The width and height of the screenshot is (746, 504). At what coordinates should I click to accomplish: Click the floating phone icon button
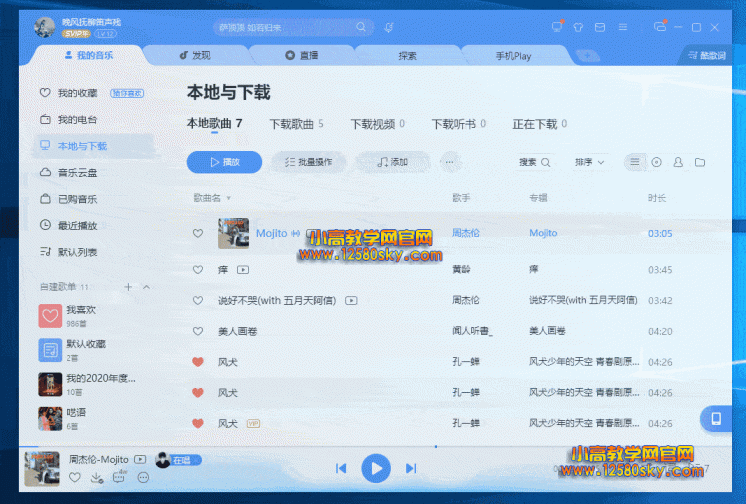pos(716,419)
